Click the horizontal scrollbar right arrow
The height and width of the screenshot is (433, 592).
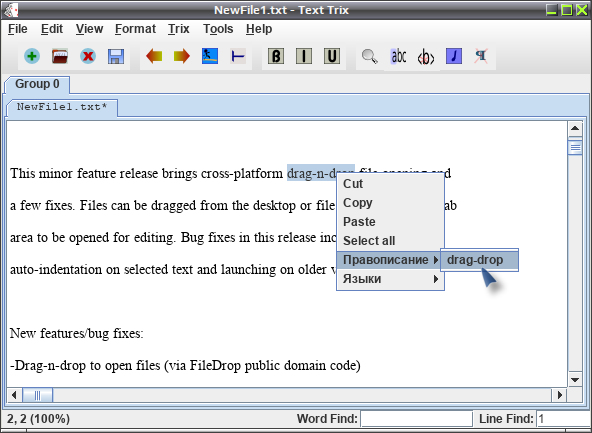(x=560, y=395)
